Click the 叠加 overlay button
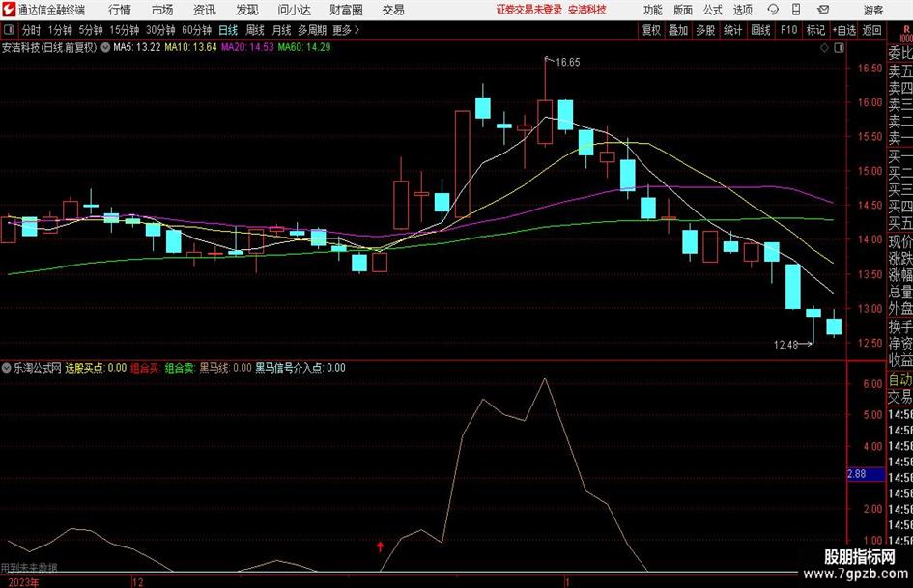913x588 pixels. click(x=678, y=30)
